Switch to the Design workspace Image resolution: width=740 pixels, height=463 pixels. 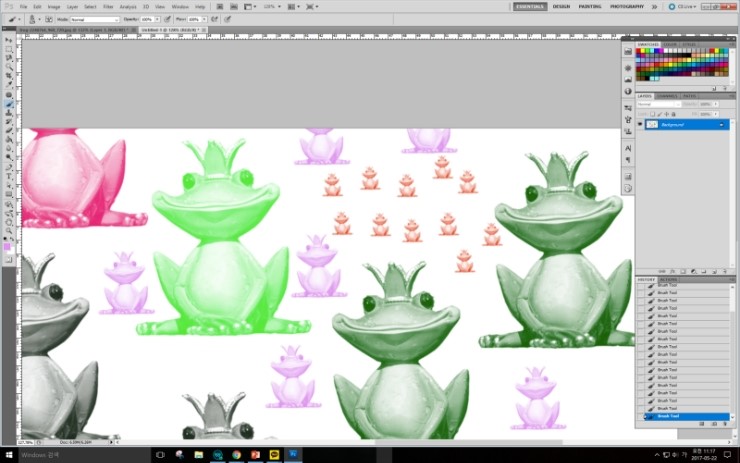click(561, 6)
